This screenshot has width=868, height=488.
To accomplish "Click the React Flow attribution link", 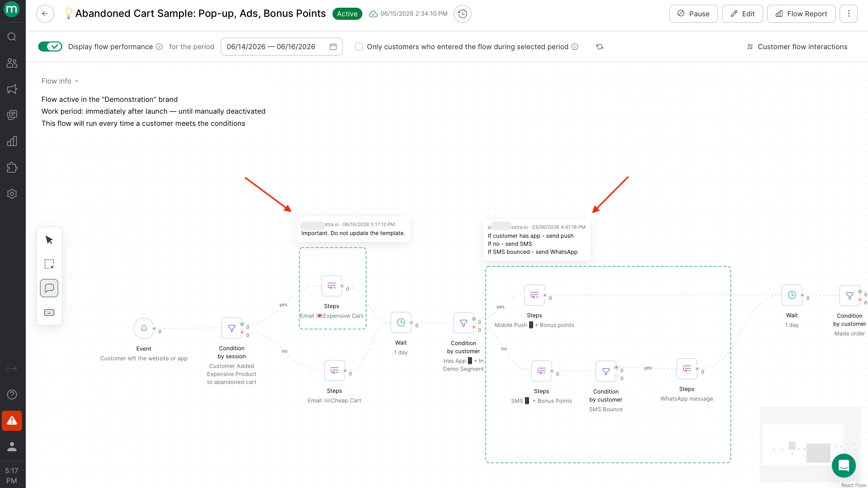I will tap(853, 485).
